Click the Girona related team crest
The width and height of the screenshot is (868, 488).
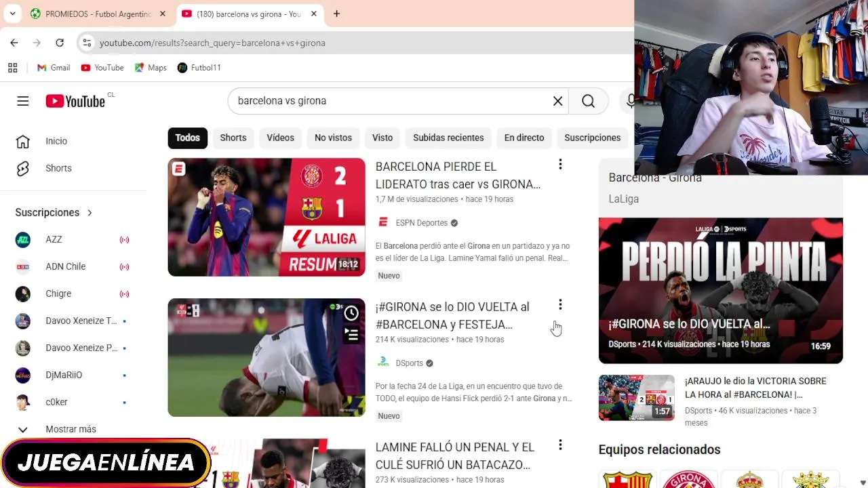[x=688, y=481]
